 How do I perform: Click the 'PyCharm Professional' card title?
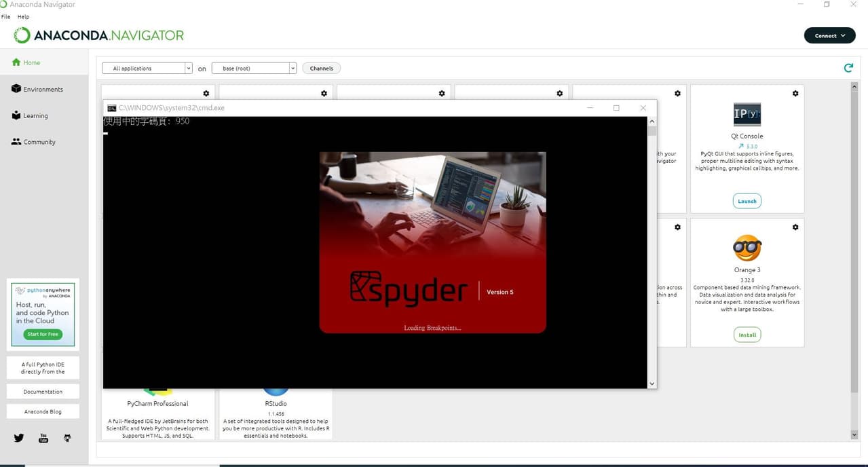tap(157, 403)
